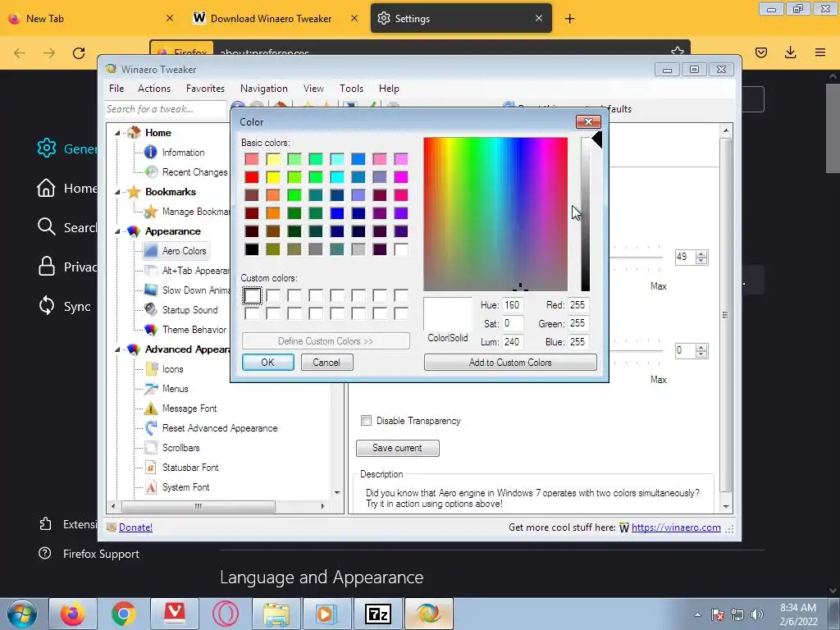Show hidden tray icons arrow
Image resolution: width=840 pixels, height=630 pixels.
coord(697,614)
